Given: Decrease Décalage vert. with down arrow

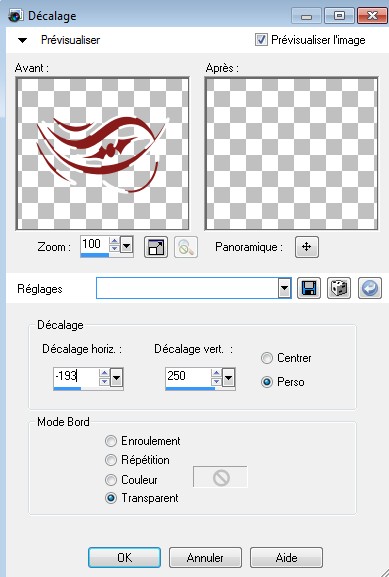Looking at the screenshot, I should click(216, 381).
